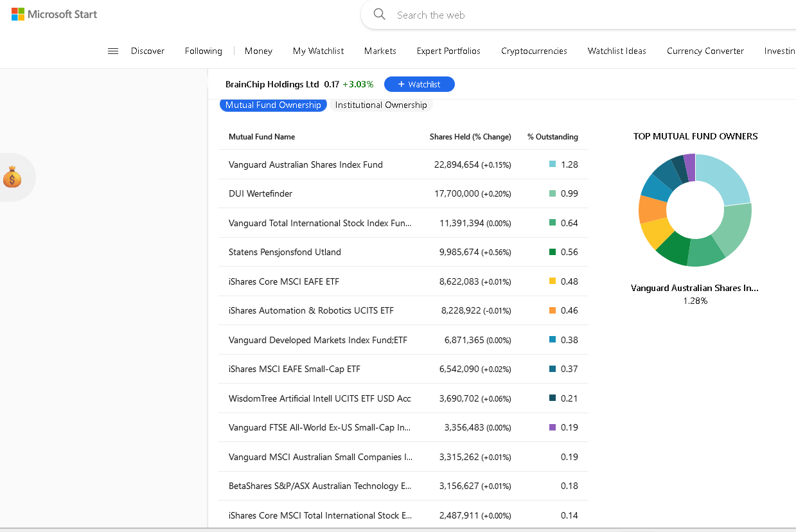Go to the Cryptocurrencies tab
The height and width of the screenshot is (532, 796).
coord(534,51)
